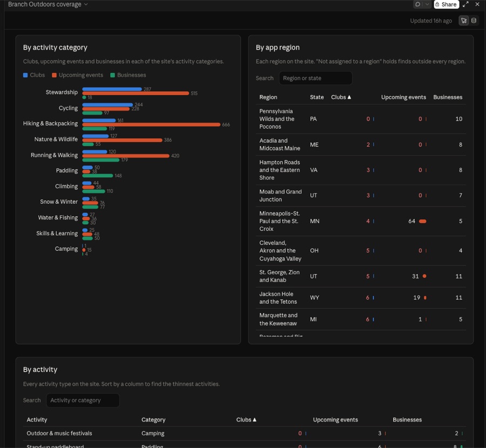Image resolution: width=486 pixels, height=448 pixels.
Task: Click the Updated 16h ago timestamp
Action: pos(431,21)
